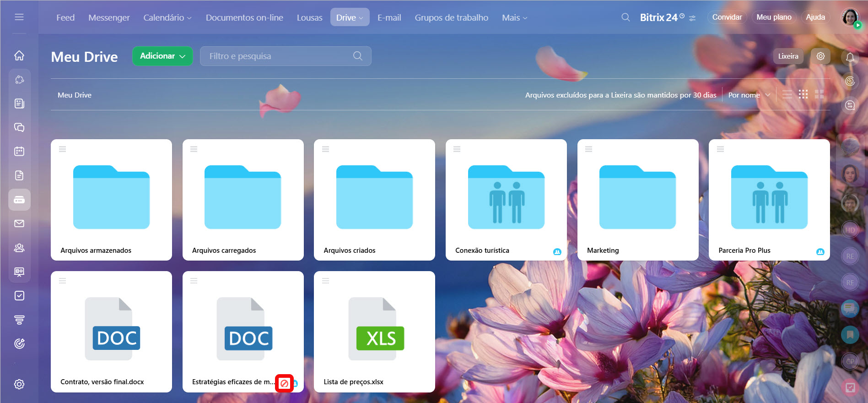This screenshot has height=403, width=868.
Task: Open the user profile avatar in top bar
Action: (x=850, y=17)
